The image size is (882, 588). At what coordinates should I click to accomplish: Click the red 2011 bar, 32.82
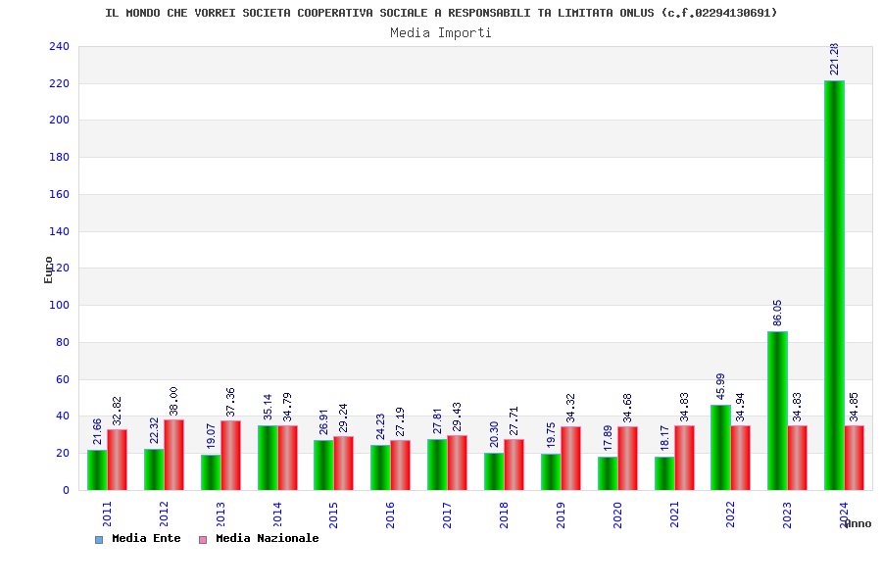point(117,460)
